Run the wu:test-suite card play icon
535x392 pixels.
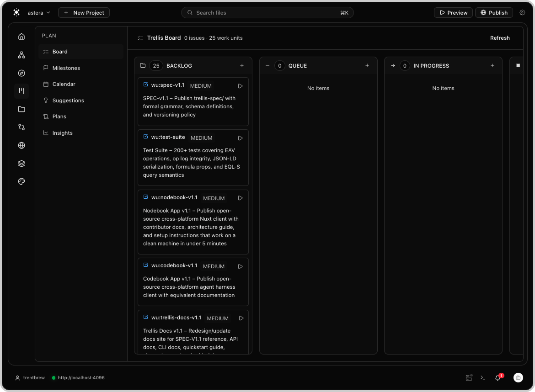tap(240, 138)
